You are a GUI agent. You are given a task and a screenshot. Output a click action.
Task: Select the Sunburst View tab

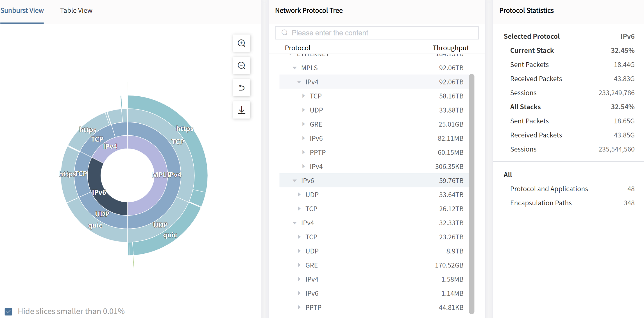(22, 10)
